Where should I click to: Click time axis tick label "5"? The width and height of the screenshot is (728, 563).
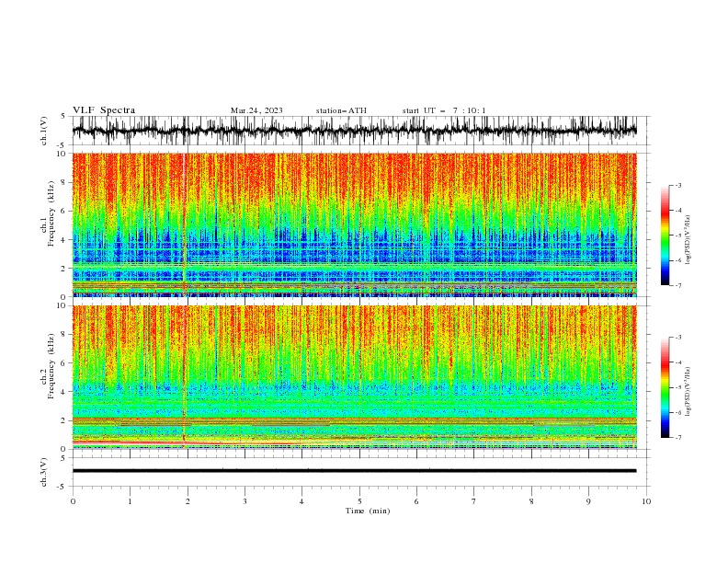[x=359, y=501]
